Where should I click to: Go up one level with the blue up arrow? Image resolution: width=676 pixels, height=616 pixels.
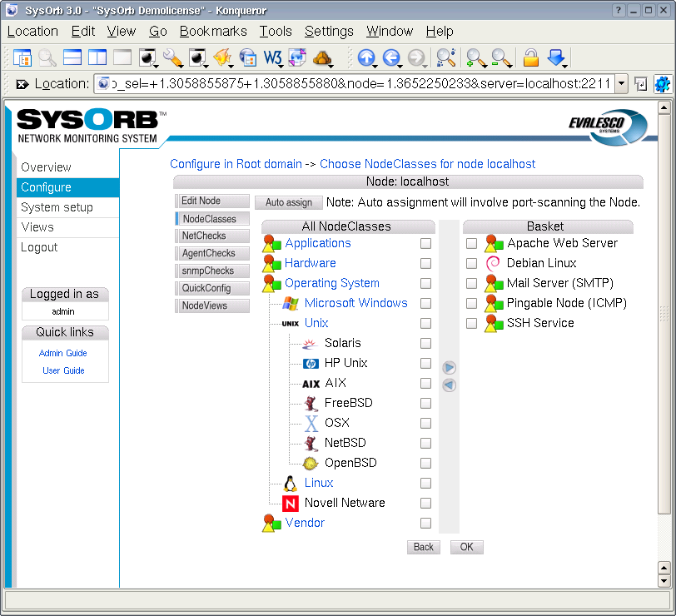pos(367,57)
